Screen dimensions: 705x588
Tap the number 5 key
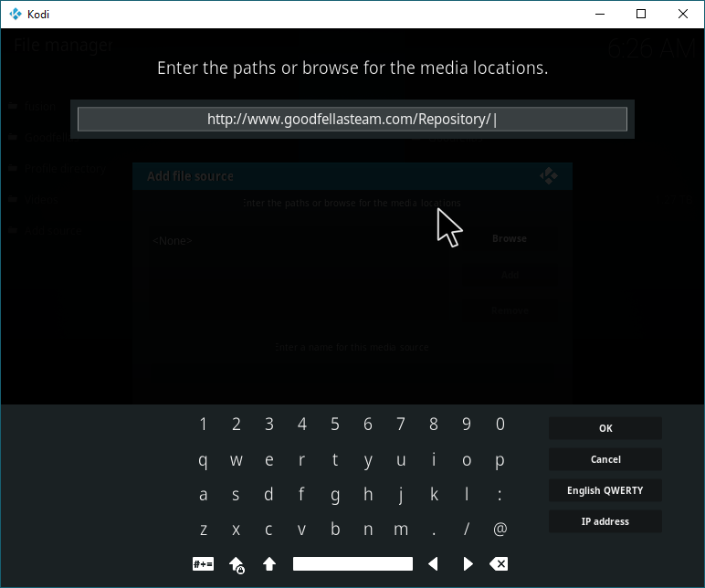[335, 424]
